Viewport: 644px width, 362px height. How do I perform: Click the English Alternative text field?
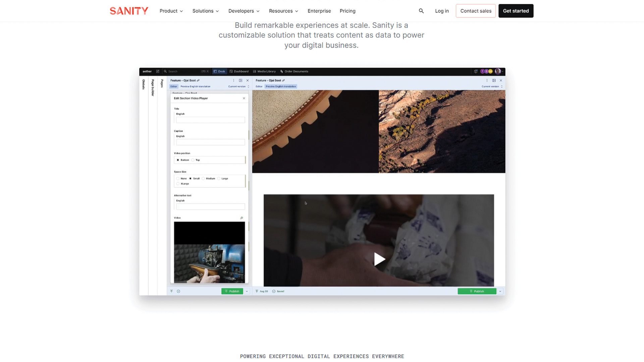point(210,206)
